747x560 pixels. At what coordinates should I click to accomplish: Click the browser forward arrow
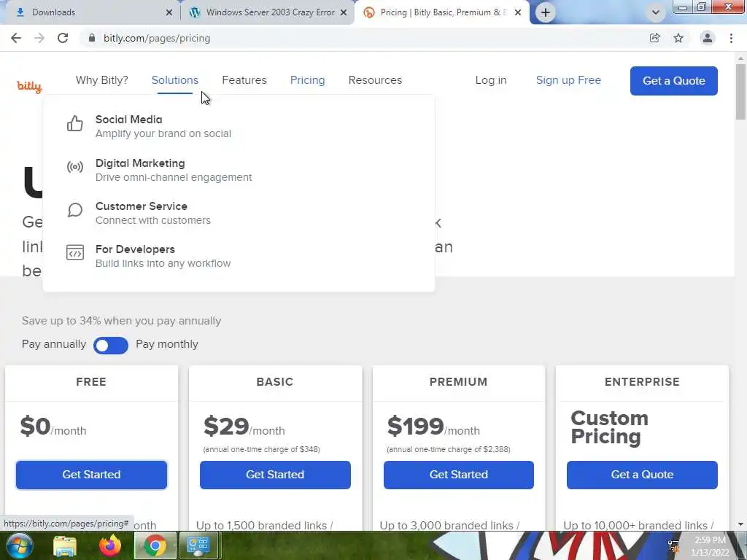[x=39, y=38]
